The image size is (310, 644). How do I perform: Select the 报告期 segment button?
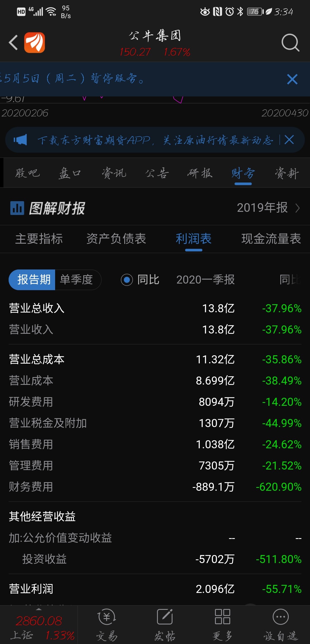click(32, 280)
